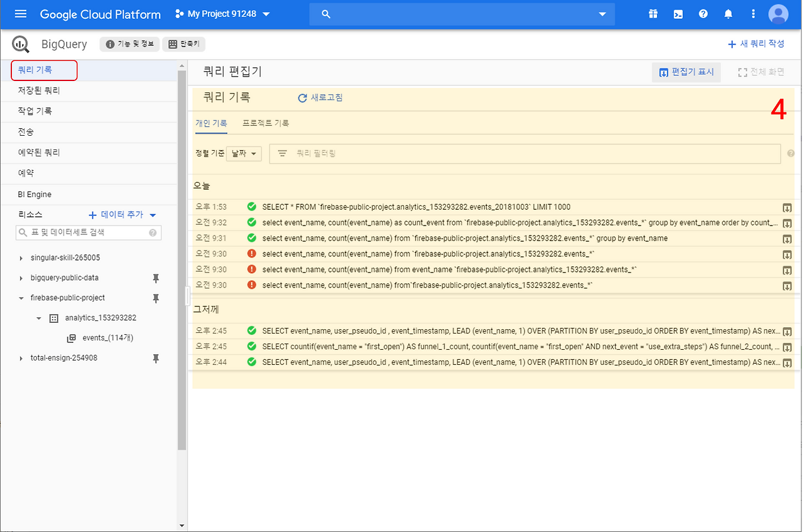
Task: Open the gift free trial icon
Action: point(653,14)
